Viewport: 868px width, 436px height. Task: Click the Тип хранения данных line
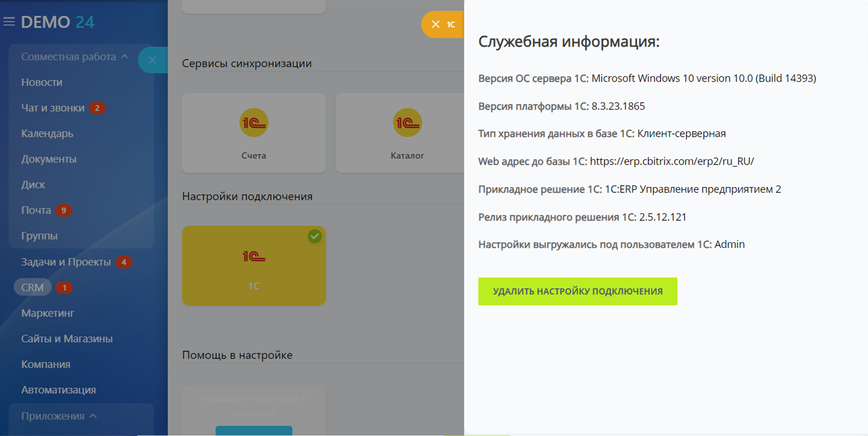pos(602,134)
